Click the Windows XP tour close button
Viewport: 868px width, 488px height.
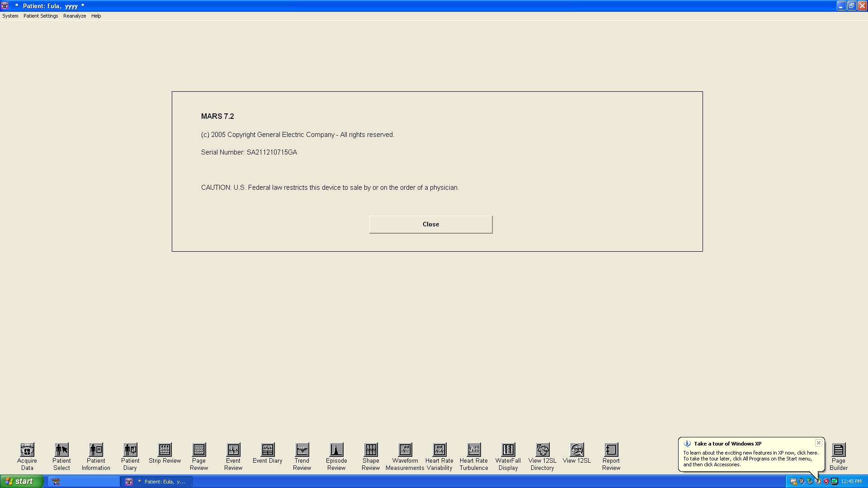click(819, 443)
